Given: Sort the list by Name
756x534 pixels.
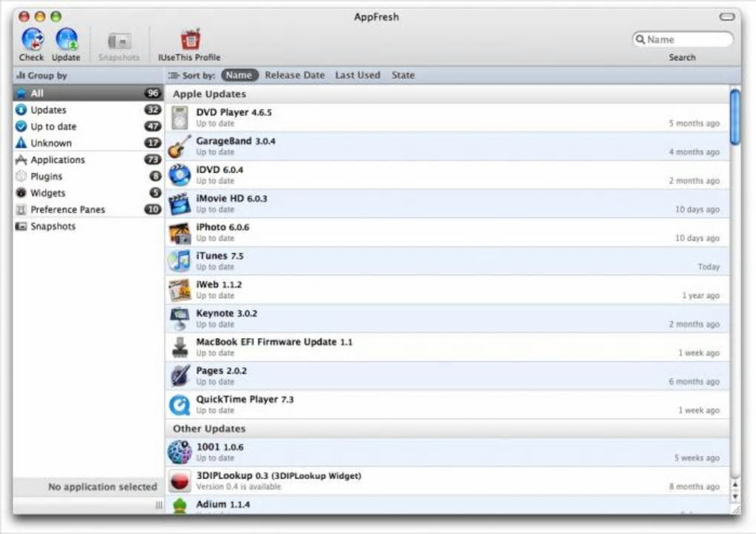Looking at the screenshot, I should [239, 75].
